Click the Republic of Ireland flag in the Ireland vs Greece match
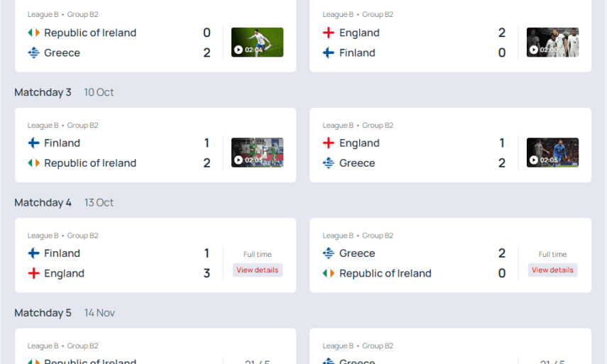This screenshot has height=364, width=607. (33, 33)
